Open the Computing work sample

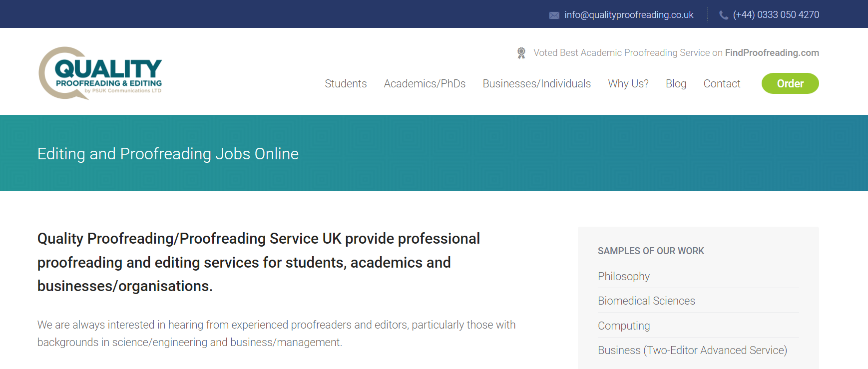click(624, 326)
